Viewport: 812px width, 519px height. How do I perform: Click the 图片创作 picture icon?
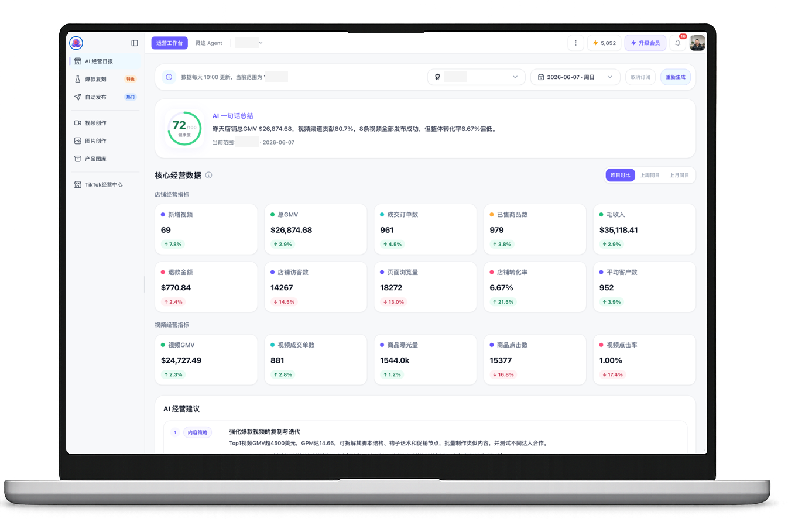78,141
